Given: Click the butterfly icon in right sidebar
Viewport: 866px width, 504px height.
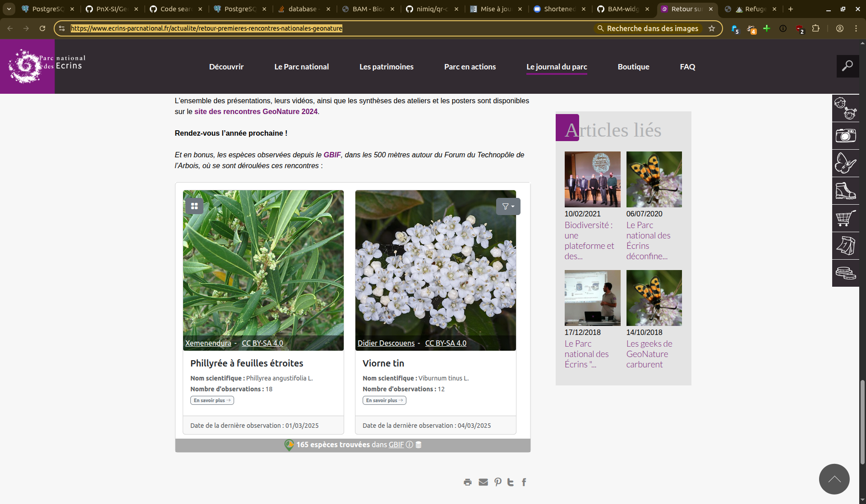Looking at the screenshot, I should coord(845,163).
